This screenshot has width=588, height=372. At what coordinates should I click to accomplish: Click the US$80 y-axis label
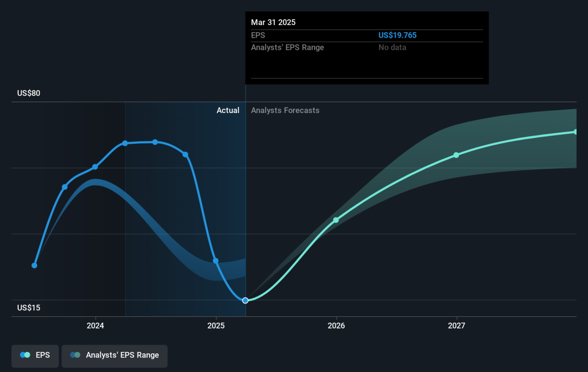pos(28,93)
